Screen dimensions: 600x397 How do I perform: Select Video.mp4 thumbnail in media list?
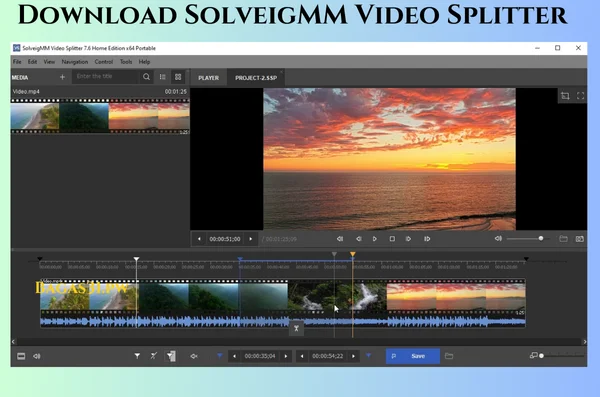[x=100, y=116]
